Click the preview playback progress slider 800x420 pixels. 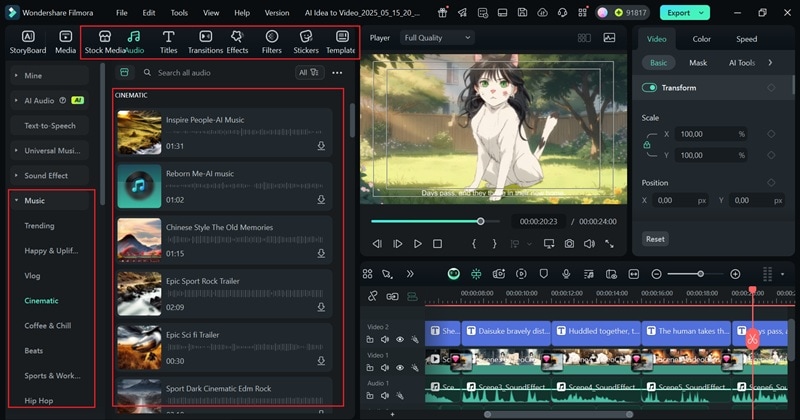435,221
